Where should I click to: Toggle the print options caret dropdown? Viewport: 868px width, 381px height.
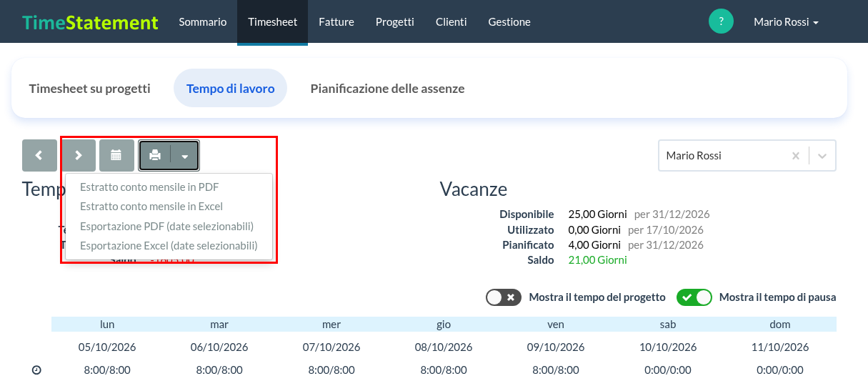(x=185, y=155)
